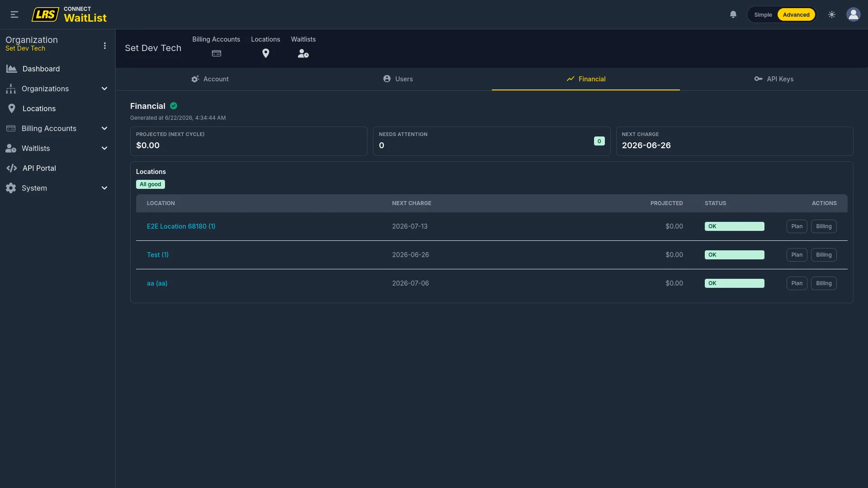Click Plan button in aa (aa) row
Image resolution: width=868 pixels, height=488 pixels.
797,283
